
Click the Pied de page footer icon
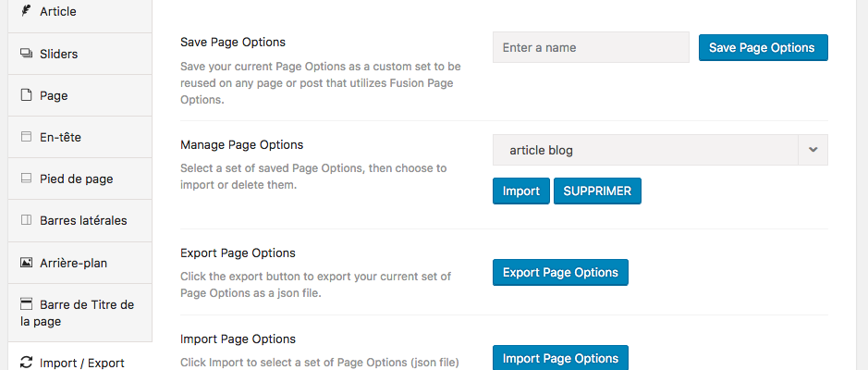(26, 179)
